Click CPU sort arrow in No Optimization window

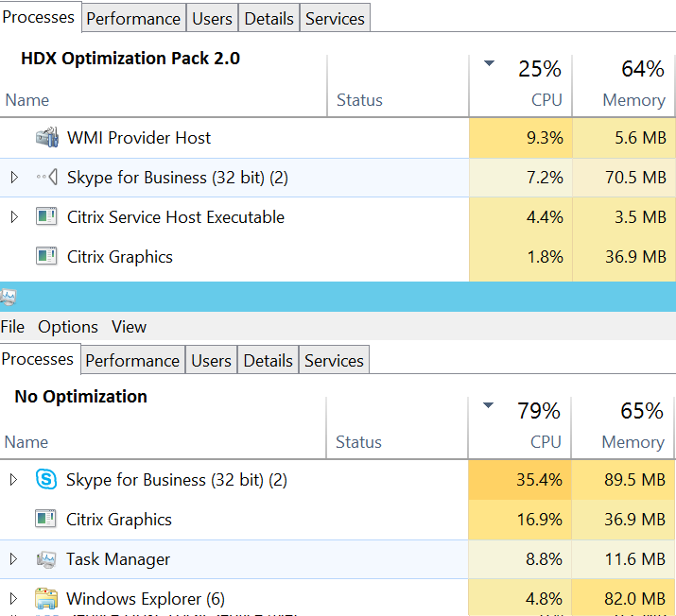[488, 405]
